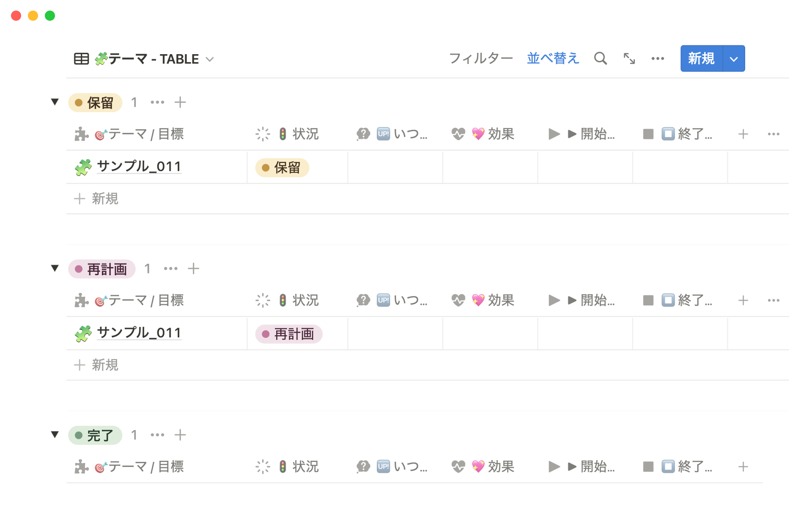Screen dimensions: 812x508
Task: Click the 保留 status tag in row
Action: pos(282,168)
